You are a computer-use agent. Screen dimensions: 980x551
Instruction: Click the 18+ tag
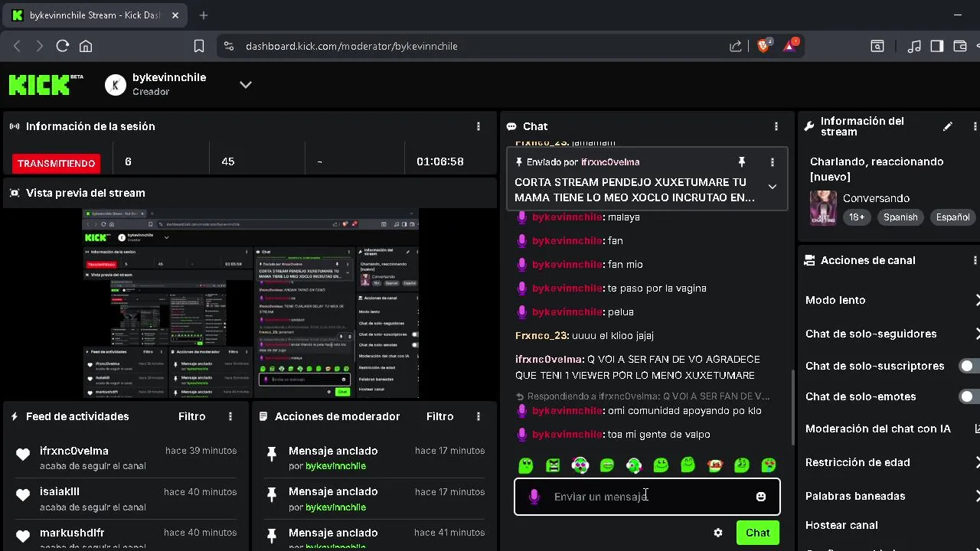(x=856, y=217)
